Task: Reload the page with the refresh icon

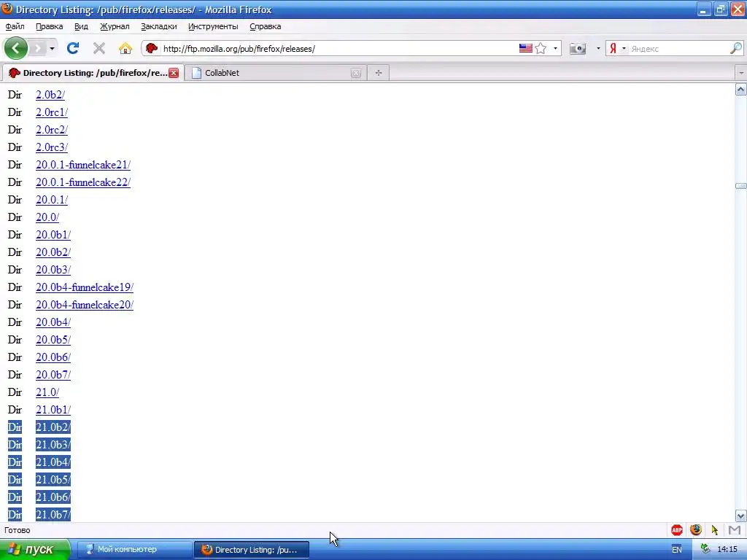Action: point(72,48)
